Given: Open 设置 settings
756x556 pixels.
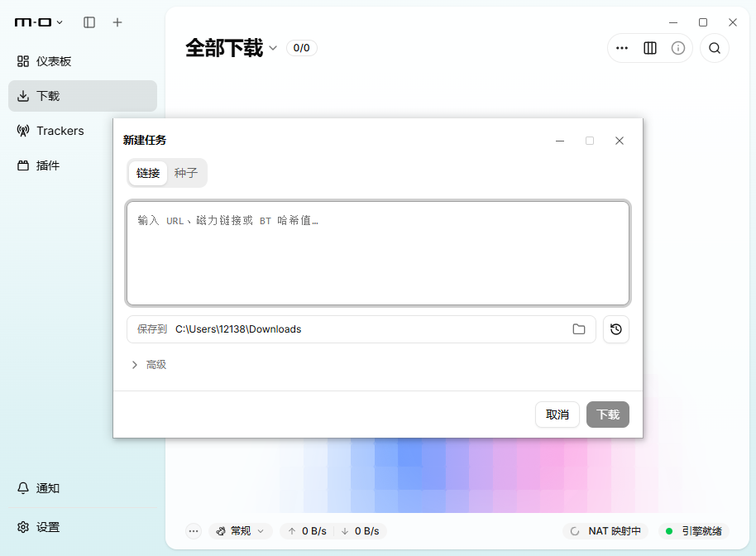Looking at the screenshot, I should (x=83, y=527).
